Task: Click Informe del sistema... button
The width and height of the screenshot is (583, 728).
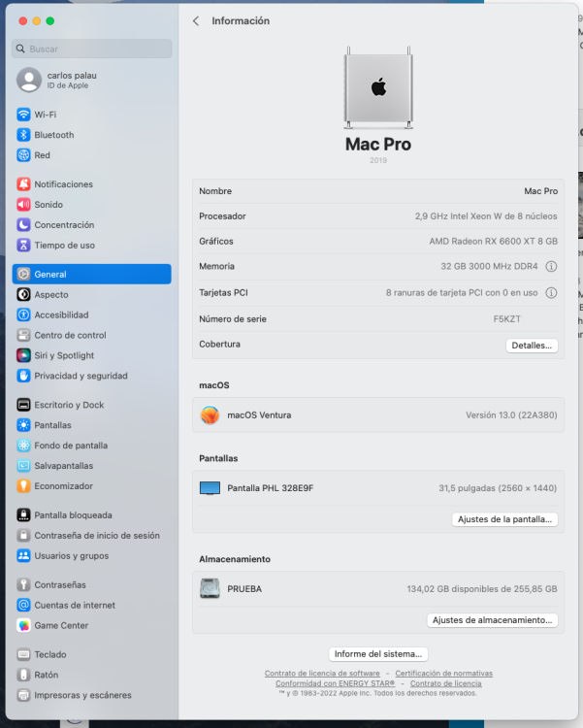Action: [378, 653]
